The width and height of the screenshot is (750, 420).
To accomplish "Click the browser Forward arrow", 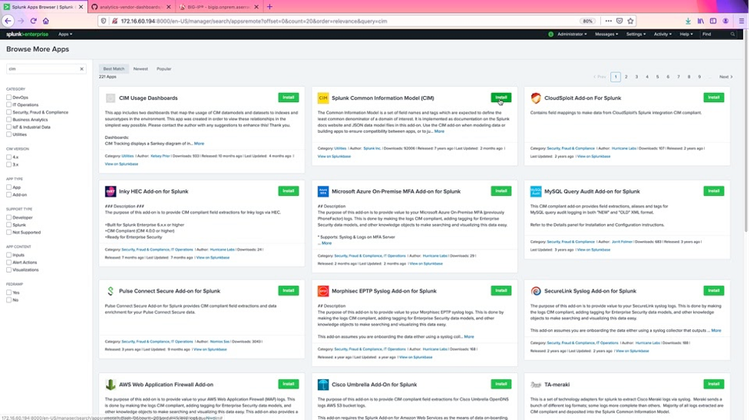I will click(x=21, y=21).
